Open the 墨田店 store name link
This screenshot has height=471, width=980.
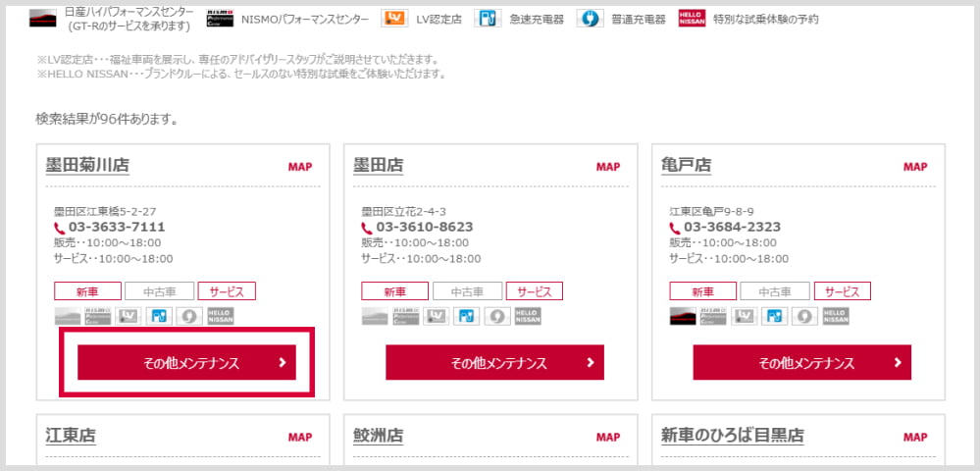coord(378,166)
